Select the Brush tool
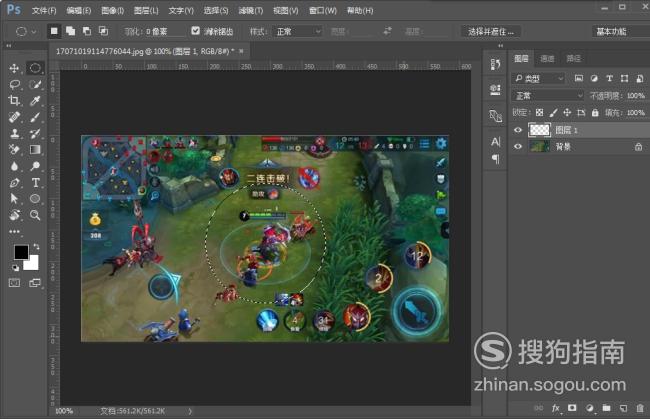The width and height of the screenshot is (650, 419). click(35, 117)
